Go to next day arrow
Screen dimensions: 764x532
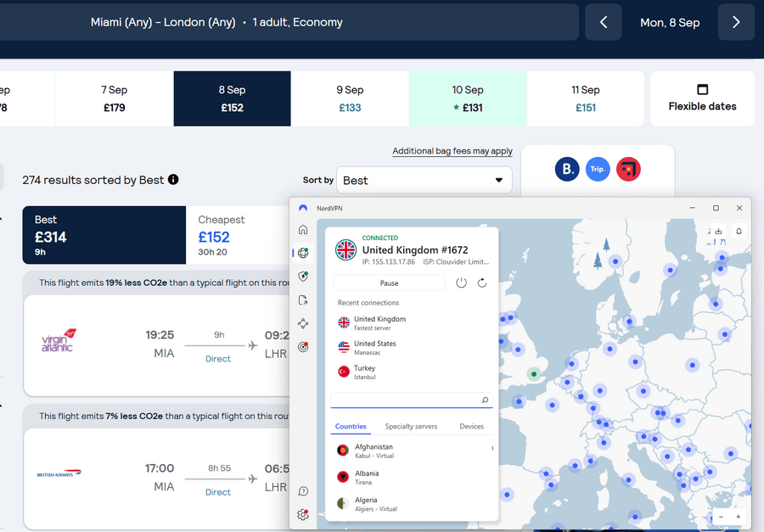736,22
